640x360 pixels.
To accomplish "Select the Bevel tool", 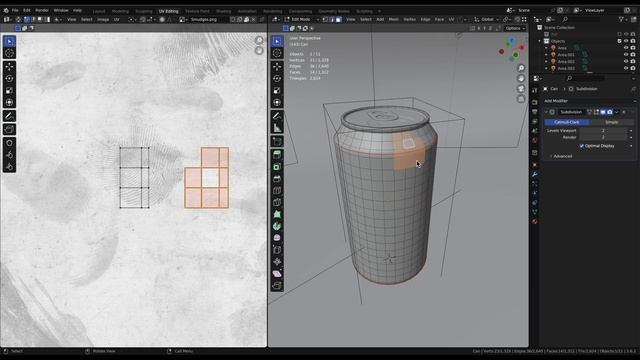I will 277,178.
